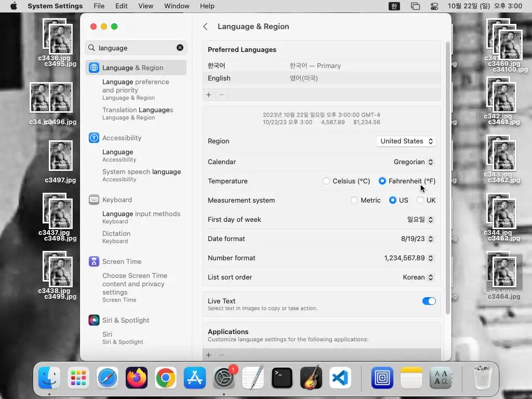Open Stage Manager icon in menu bar
This screenshot has height=399, width=532.
pos(415,6)
